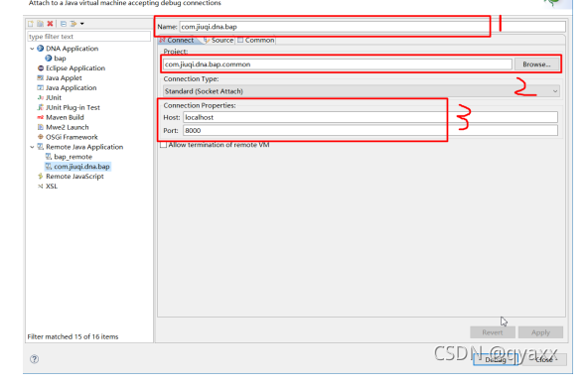This screenshot has height=385, width=588.
Task: Click the bap item icon
Action: [x=49, y=59]
